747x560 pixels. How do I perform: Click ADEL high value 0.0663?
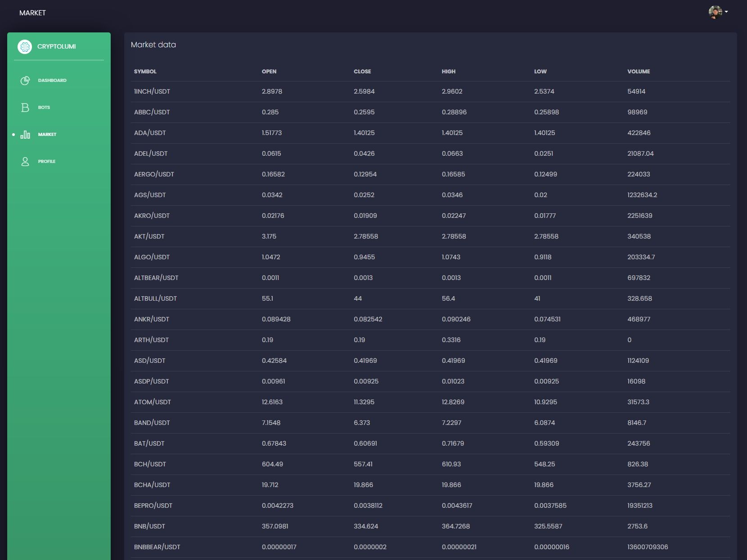[x=452, y=154]
